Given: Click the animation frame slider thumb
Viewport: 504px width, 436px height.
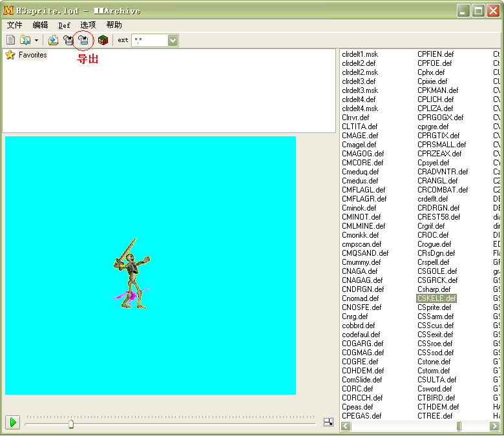Looking at the screenshot, I should 71,424.
